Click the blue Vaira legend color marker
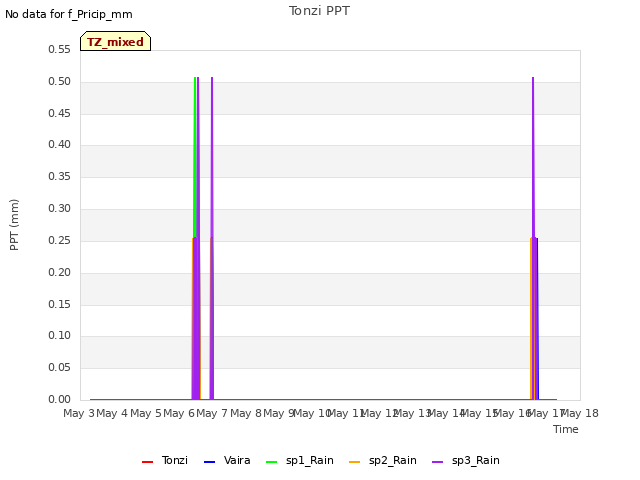This screenshot has height=480, width=640. tap(209, 462)
